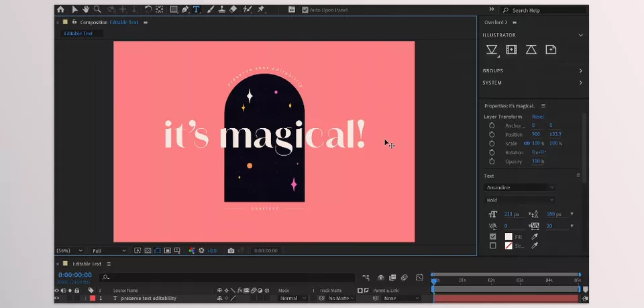Open the Parent None dropdown
This screenshot has width=644, height=308.
click(402, 299)
